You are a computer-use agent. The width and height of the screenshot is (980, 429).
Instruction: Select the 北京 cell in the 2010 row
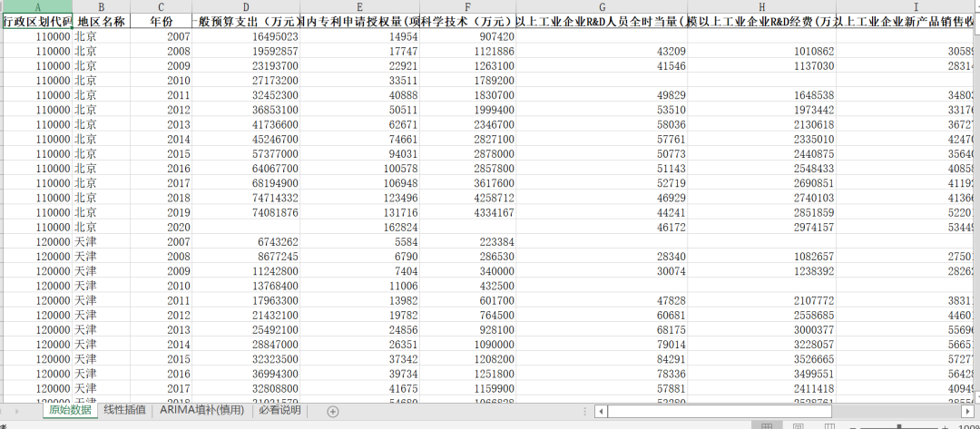point(102,81)
